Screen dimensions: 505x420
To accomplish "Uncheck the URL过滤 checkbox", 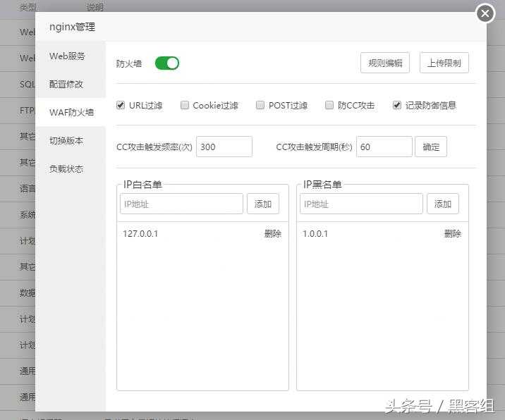I will (121, 105).
